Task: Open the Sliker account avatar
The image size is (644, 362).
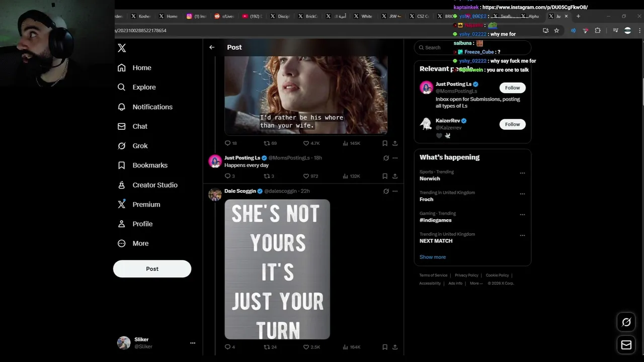Action: [124, 343]
